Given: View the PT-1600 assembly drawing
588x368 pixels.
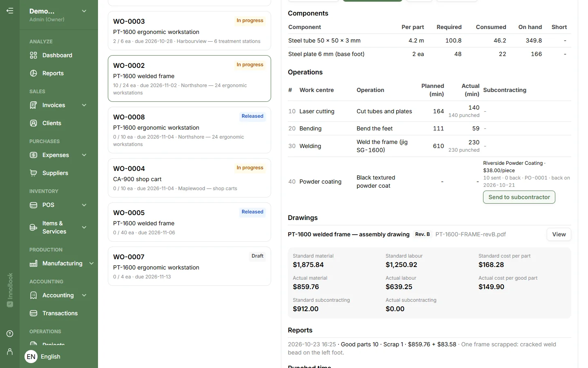Looking at the screenshot, I should point(559,234).
